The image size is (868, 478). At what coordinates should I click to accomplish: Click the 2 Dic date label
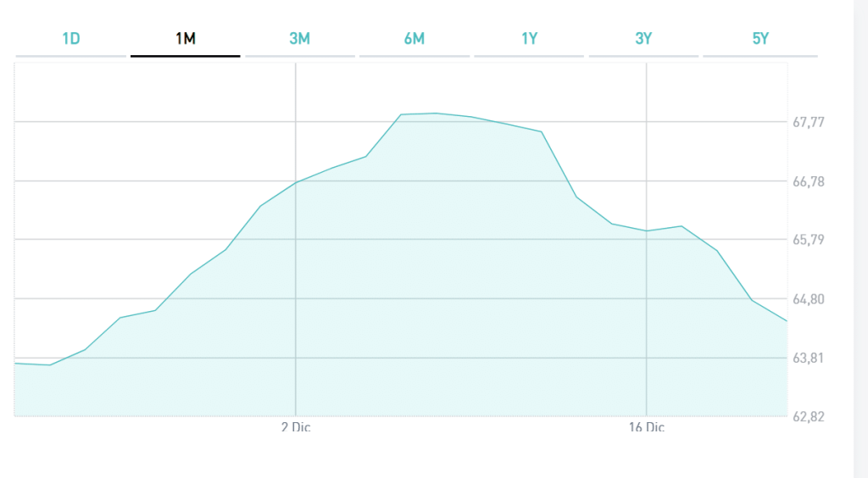point(296,427)
